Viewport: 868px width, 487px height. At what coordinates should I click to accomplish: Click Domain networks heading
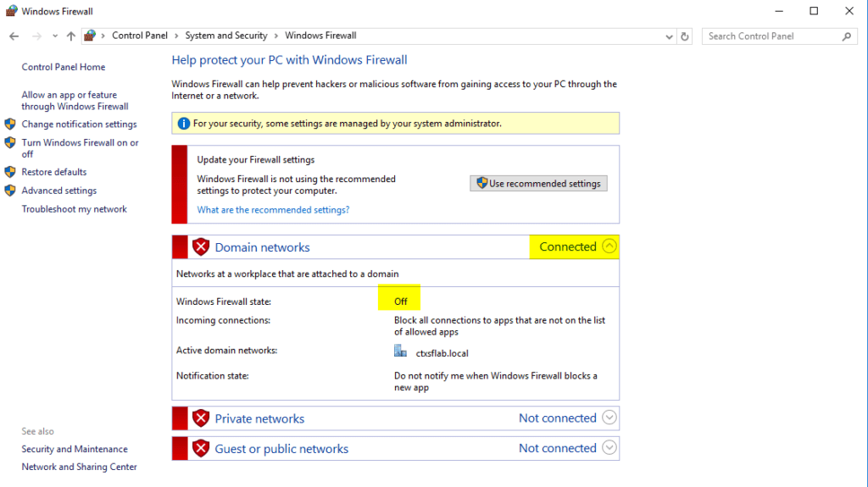(262, 247)
